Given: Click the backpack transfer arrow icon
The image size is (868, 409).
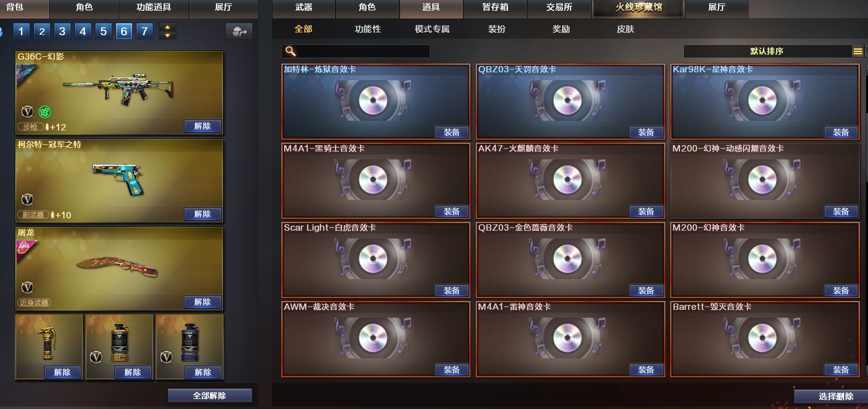Looking at the screenshot, I should coord(239,32).
